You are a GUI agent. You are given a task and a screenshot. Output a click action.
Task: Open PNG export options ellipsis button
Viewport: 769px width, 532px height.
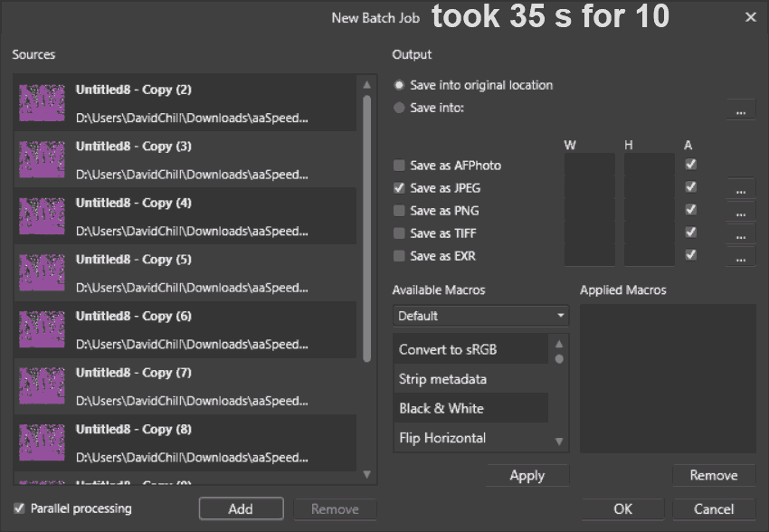(740, 212)
